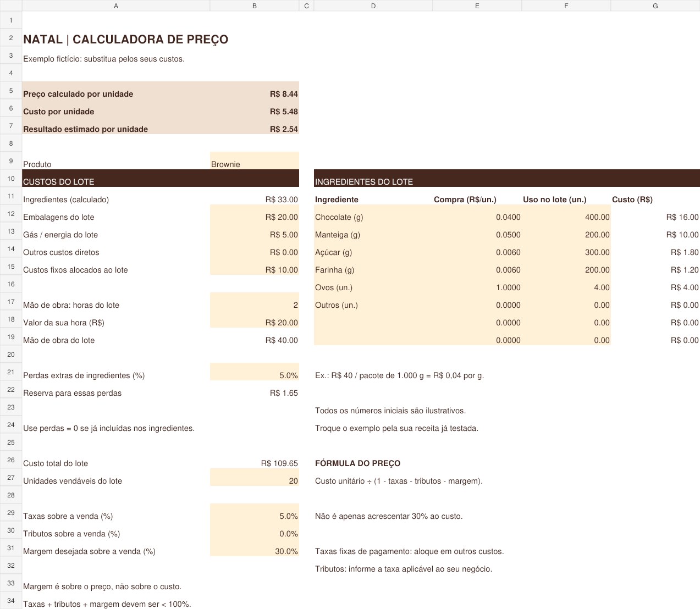Click note 'Use perdas = 0 se já incluídas'
This screenshot has width=700, height=609.
pyautogui.click(x=109, y=428)
